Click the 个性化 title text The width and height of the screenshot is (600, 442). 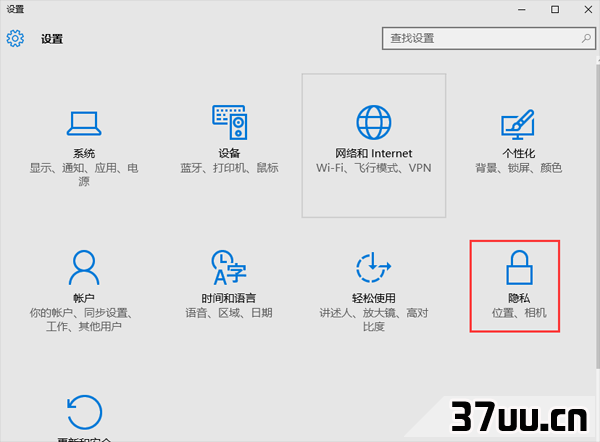click(518, 153)
